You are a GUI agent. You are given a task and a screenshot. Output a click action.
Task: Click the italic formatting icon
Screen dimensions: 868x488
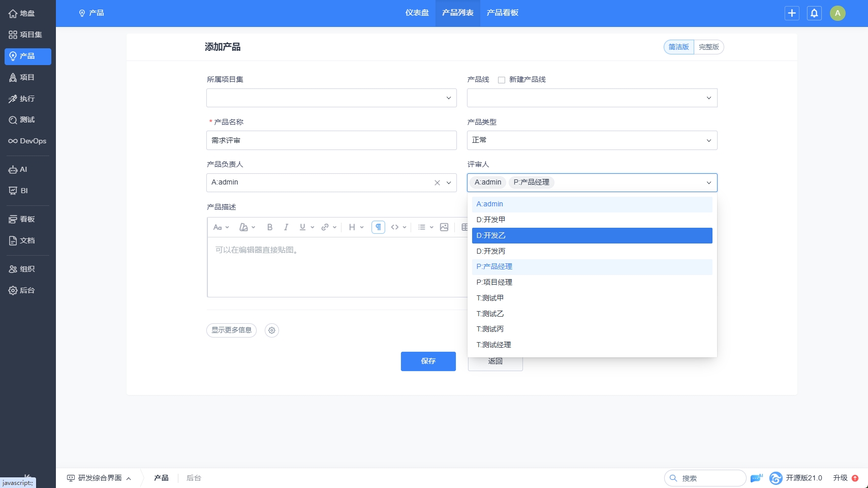point(286,227)
